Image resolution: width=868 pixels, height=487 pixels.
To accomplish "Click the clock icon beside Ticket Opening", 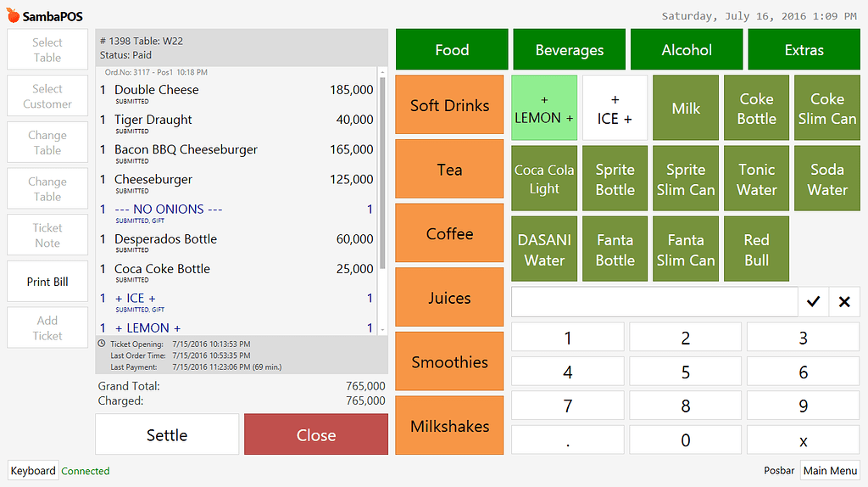I will [x=102, y=344].
